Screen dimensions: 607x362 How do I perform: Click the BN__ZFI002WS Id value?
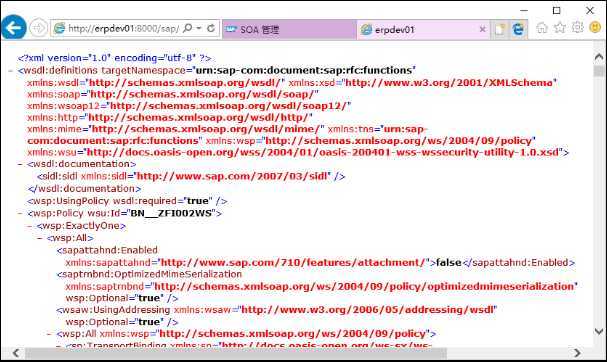pos(171,213)
